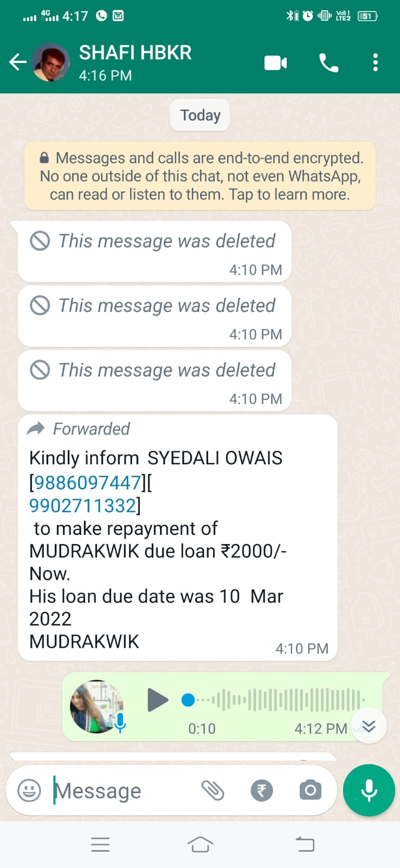Open recent apps from navigation bar

click(x=100, y=844)
